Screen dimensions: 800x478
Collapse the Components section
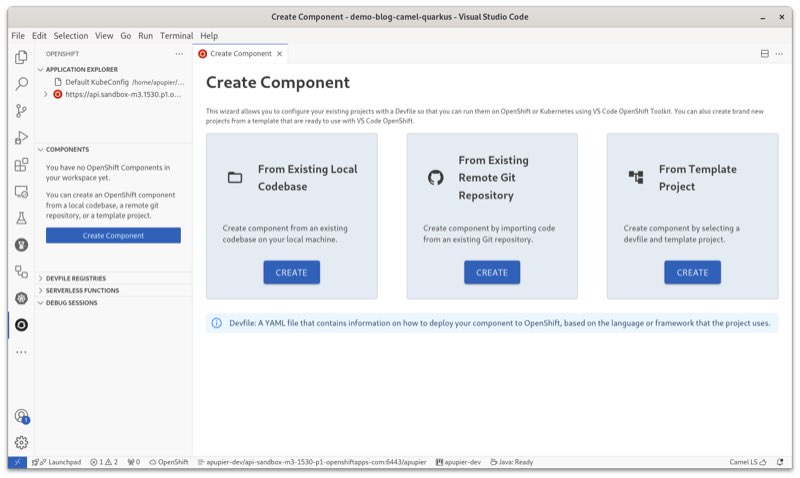pos(40,149)
